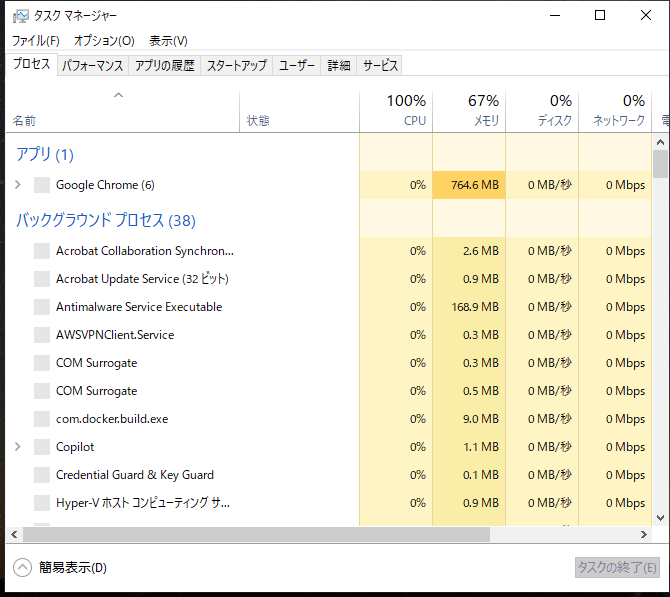Image resolution: width=670 pixels, height=597 pixels.
Task: Switch to the パフォーマンス tab
Action: pos(92,66)
